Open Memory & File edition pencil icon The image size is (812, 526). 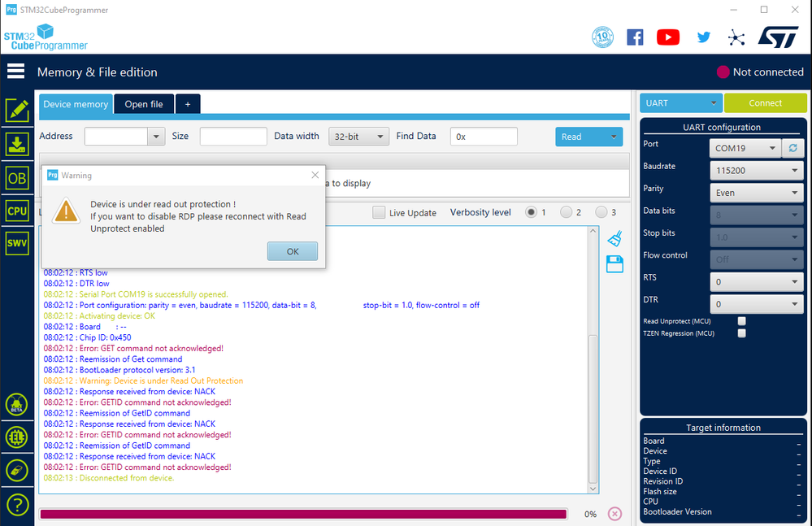point(17,111)
